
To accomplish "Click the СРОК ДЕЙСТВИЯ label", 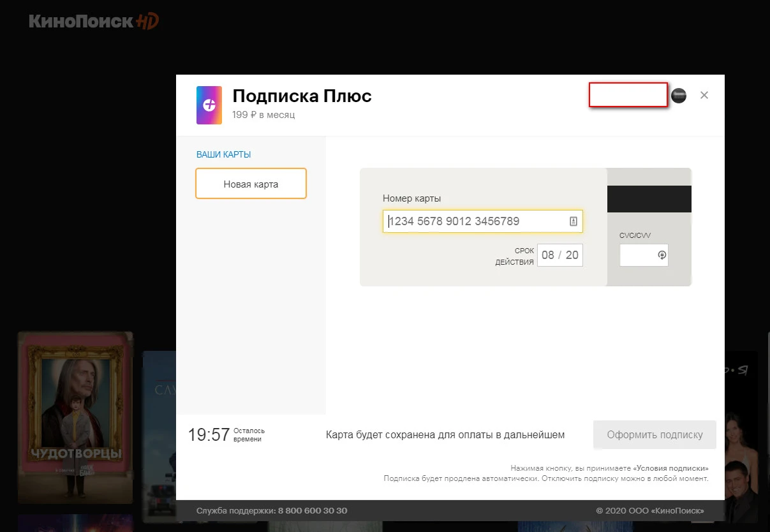I will pyautogui.click(x=514, y=256).
